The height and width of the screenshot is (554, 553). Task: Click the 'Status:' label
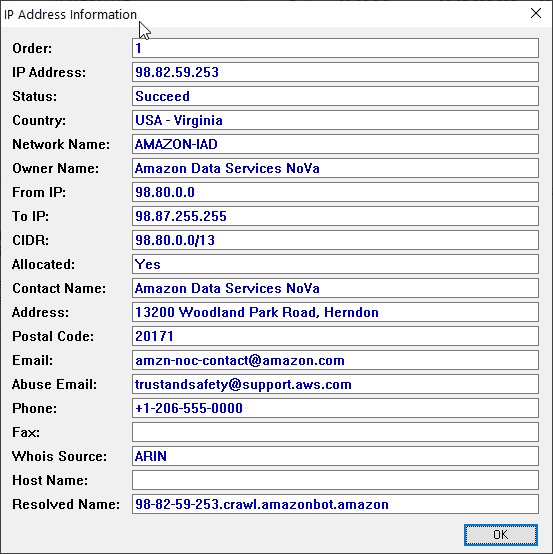35,96
